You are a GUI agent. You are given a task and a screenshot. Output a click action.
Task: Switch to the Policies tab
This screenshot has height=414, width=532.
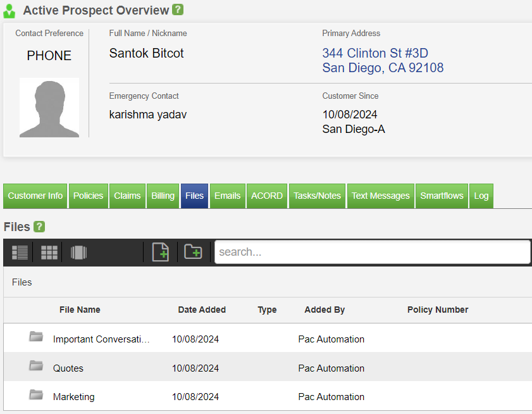point(88,196)
